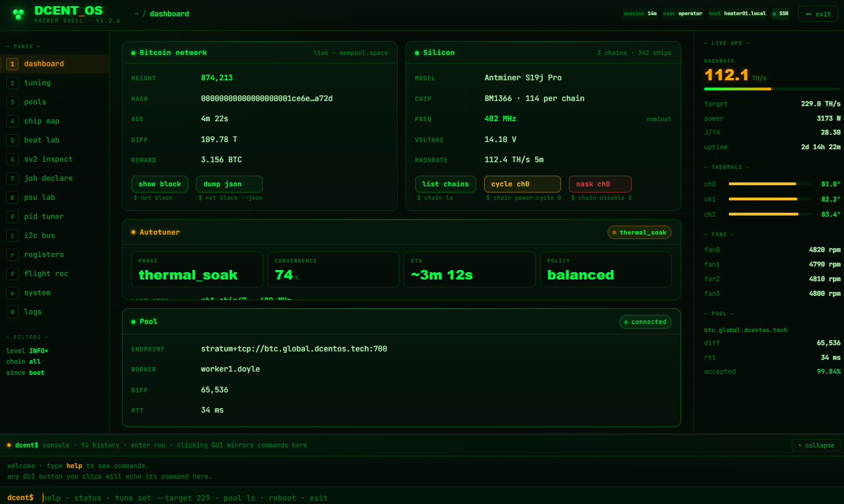
Task: Click the user operator badge
Action: tap(682, 13)
